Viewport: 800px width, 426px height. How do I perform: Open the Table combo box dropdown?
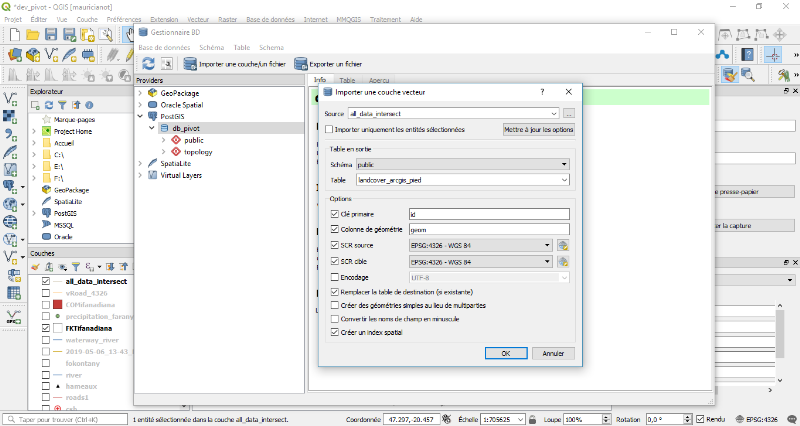click(565, 180)
